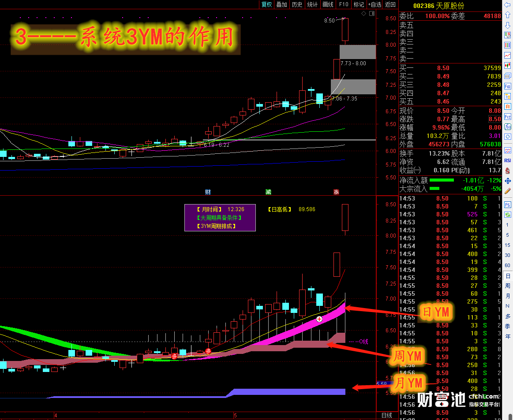This screenshot has width=513, height=420.
Task: Open the 叠加 overlay menu
Action: pyautogui.click(x=282, y=4)
